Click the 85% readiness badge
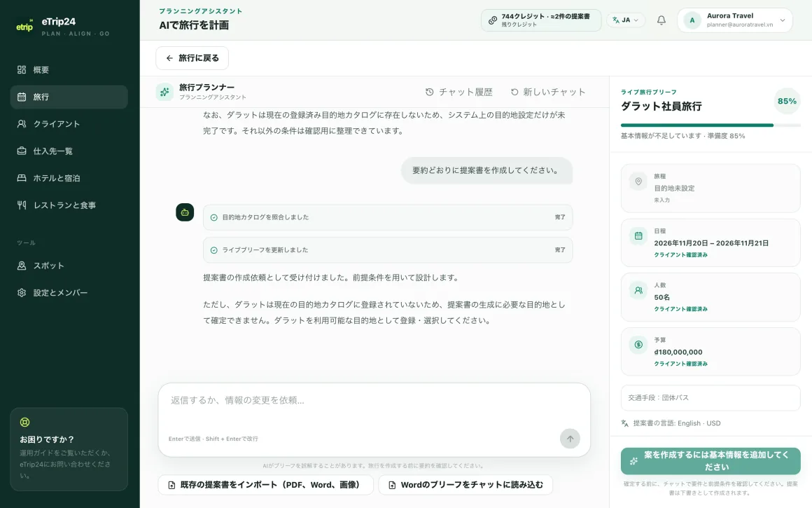Image resolution: width=812 pixels, height=508 pixels. click(x=787, y=101)
